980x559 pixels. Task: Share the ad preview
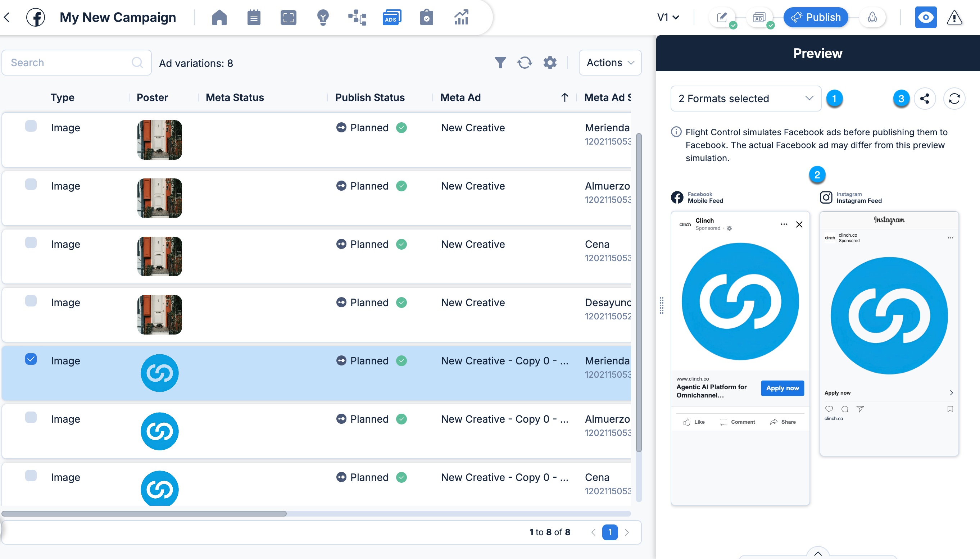925,99
